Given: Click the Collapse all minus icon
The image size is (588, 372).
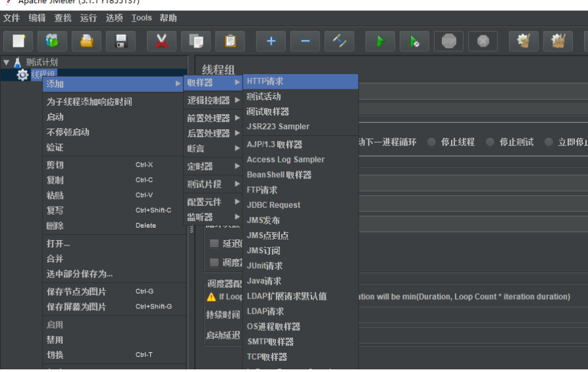Looking at the screenshot, I should click(x=305, y=41).
